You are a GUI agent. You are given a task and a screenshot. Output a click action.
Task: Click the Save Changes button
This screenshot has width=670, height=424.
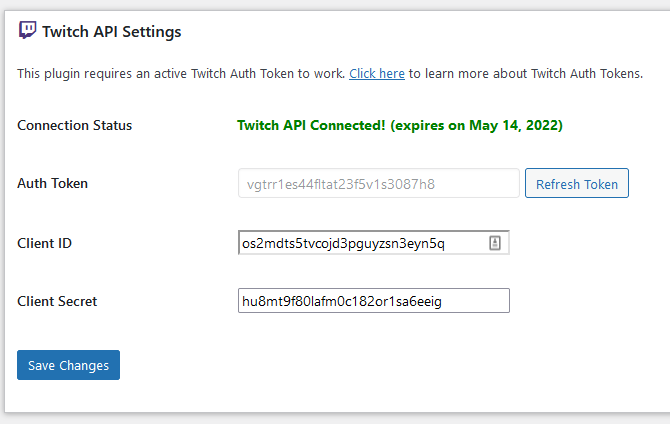point(68,365)
